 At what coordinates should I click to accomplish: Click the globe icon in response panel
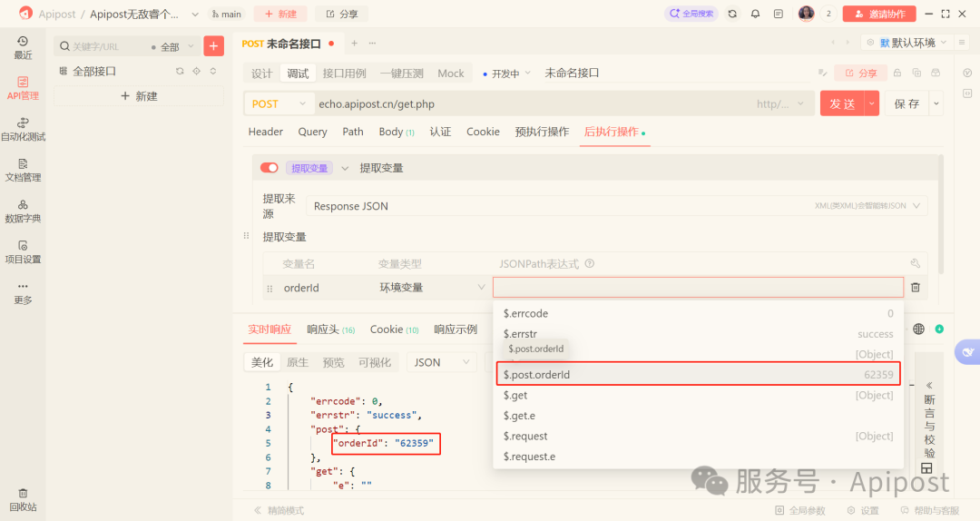pos(918,329)
